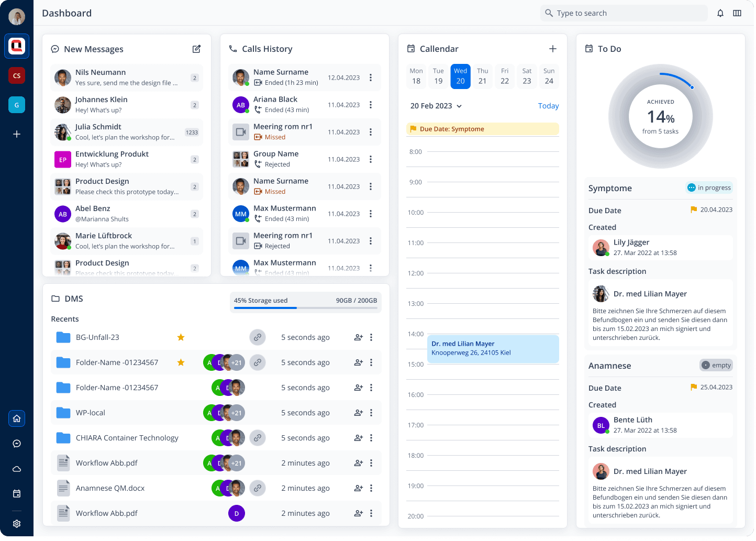Select Sun 24 in the calendar
Viewport: 756px width, 541px height.
[x=549, y=76]
